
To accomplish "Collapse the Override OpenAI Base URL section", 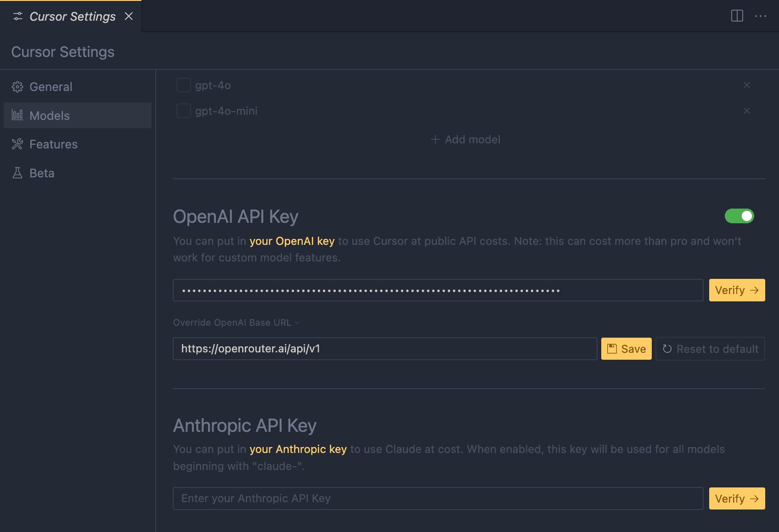I will point(297,323).
